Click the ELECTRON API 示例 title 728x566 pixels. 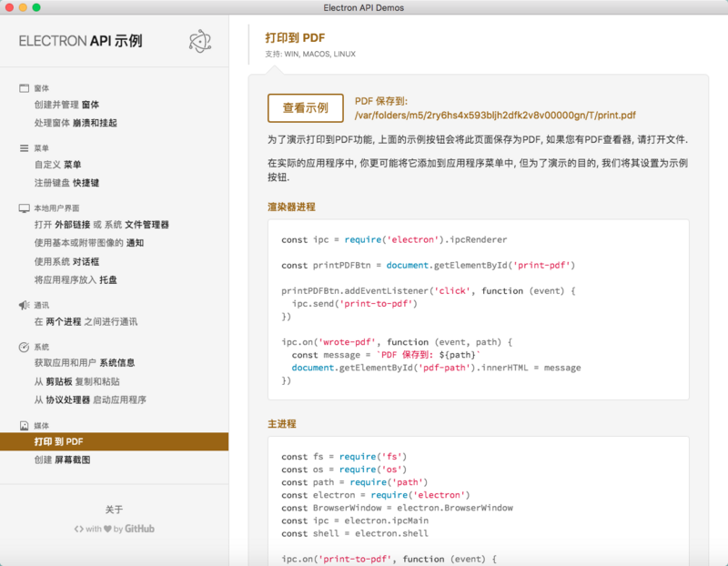point(80,41)
